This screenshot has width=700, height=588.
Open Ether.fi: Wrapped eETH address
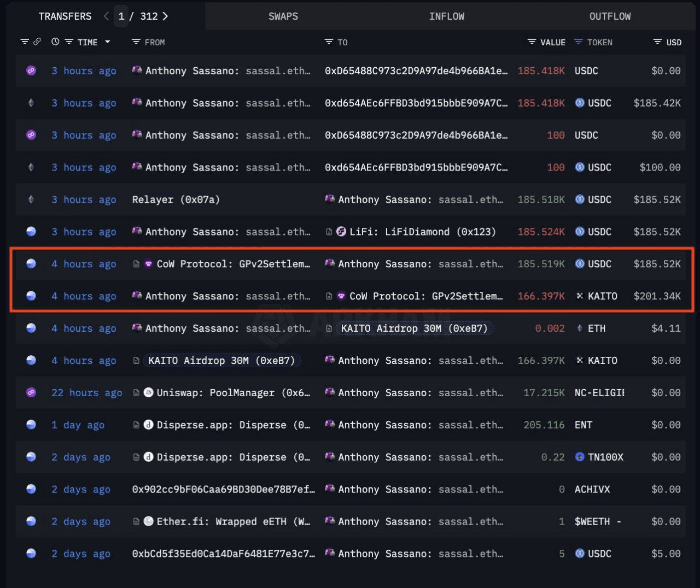(x=234, y=522)
